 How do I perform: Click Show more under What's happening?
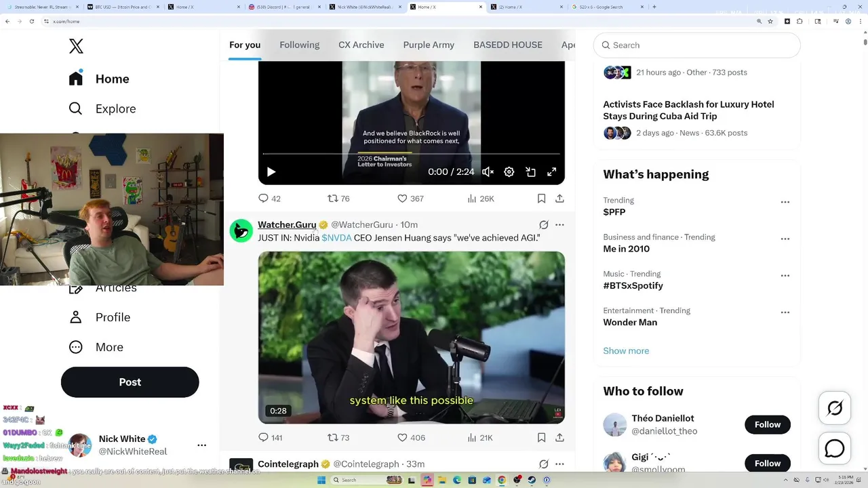626,350
